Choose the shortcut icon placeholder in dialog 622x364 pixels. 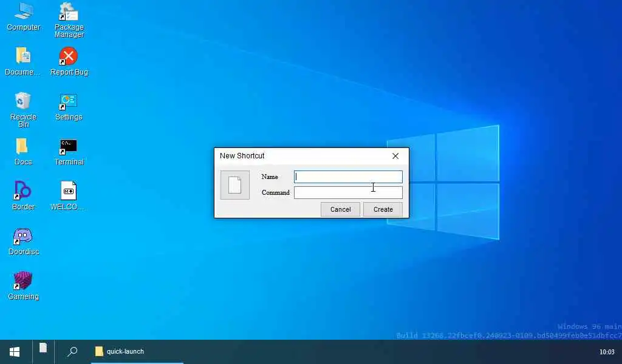click(235, 185)
